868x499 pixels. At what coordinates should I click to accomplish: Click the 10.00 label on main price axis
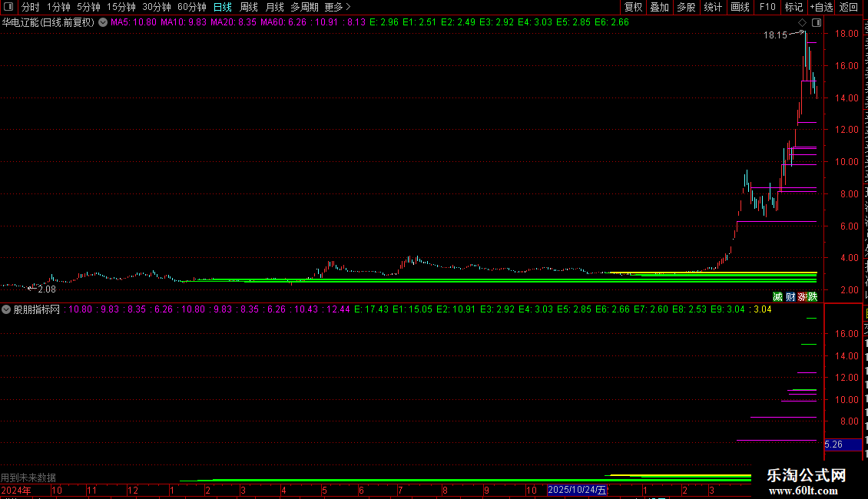[x=846, y=162]
